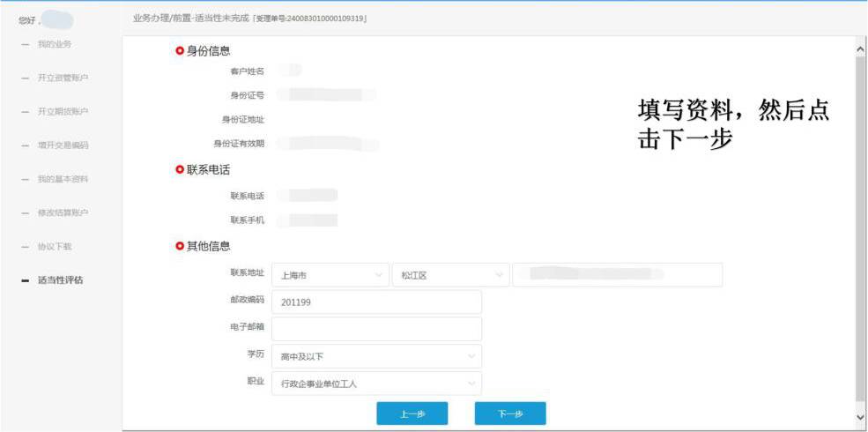This screenshot has width=868, height=432.
Task: Click the red icon beside 其他信息
Action: pyautogui.click(x=180, y=246)
